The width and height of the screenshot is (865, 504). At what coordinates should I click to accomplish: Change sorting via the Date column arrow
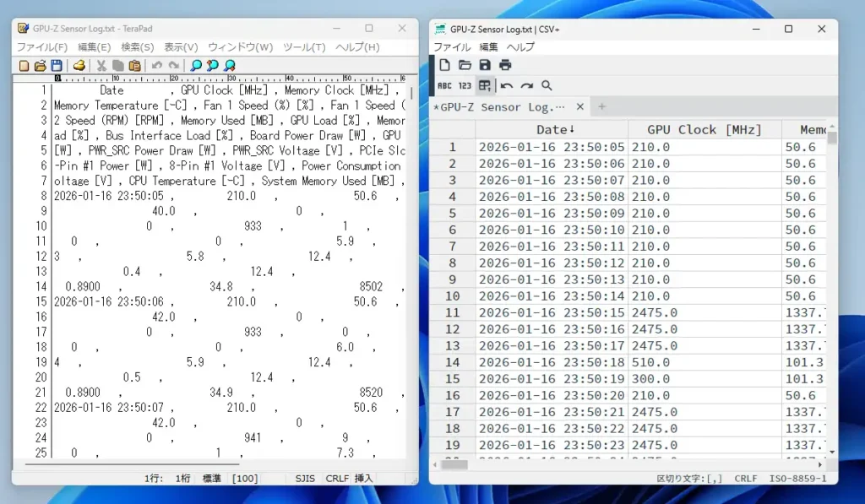pos(573,129)
